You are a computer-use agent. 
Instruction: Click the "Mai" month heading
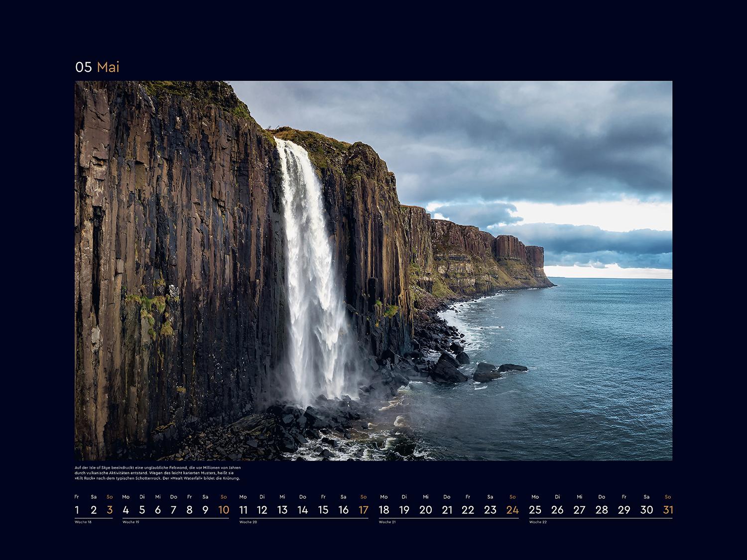click(x=108, y=67)
